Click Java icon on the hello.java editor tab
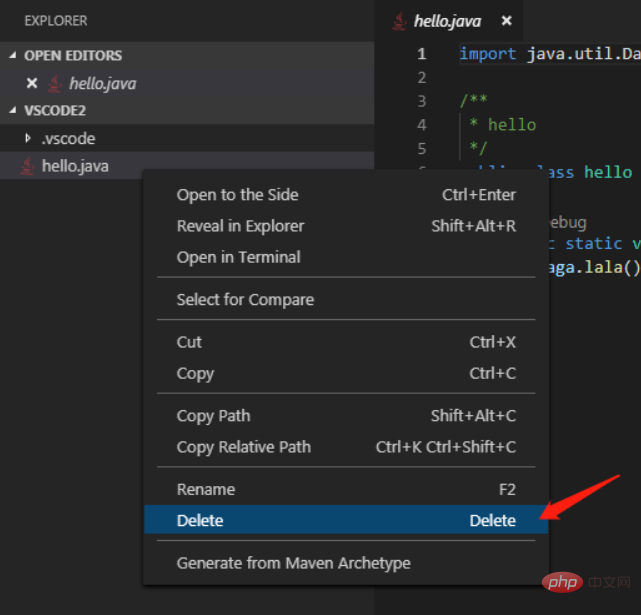This screenshot has width=641, height=615. coord(399,21)
